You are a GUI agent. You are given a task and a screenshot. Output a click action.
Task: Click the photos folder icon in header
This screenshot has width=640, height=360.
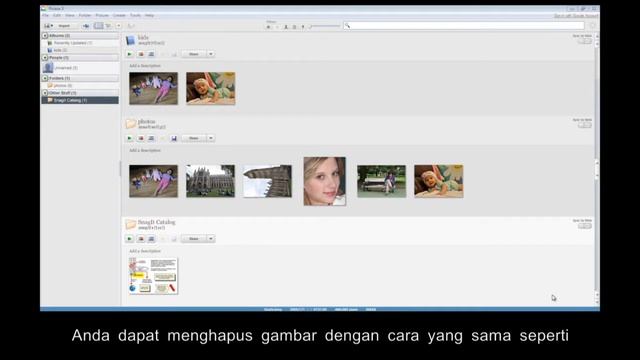tap(131, 124)
